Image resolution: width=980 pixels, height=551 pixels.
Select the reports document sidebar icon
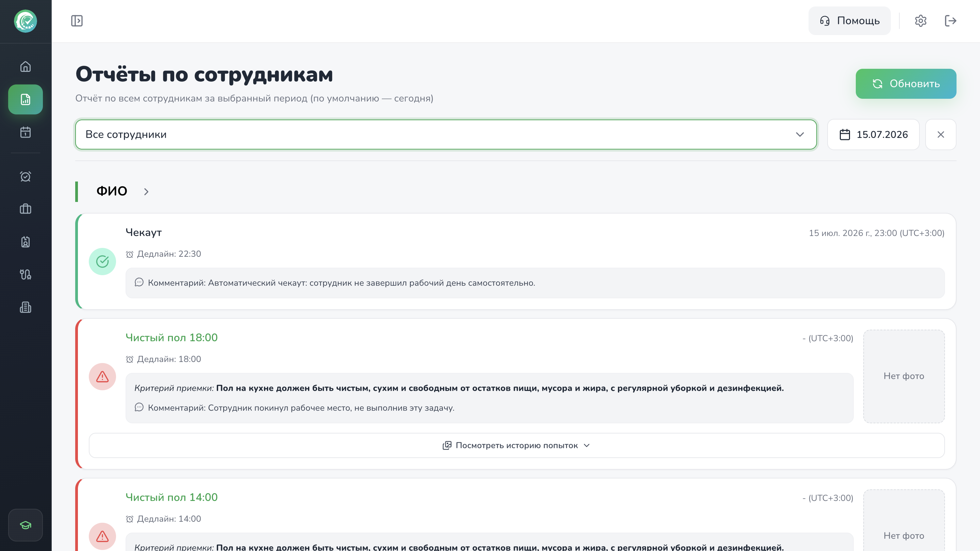click(26, 99)
